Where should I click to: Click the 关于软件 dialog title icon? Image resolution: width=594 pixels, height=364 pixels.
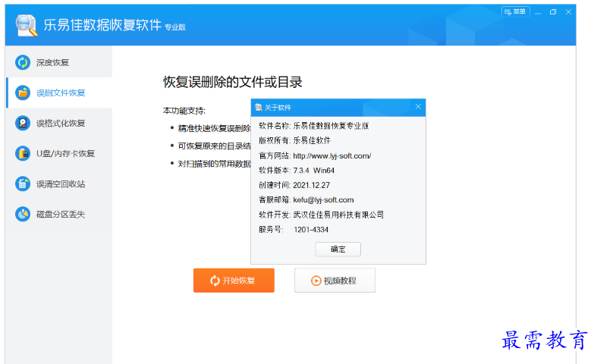259,108
